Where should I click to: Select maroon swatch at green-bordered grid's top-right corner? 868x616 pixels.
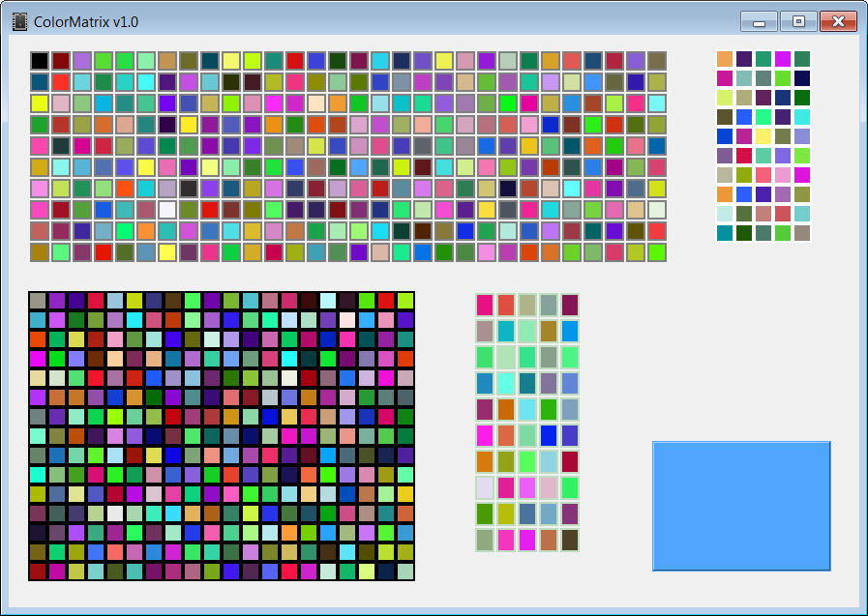coord(570,305)
